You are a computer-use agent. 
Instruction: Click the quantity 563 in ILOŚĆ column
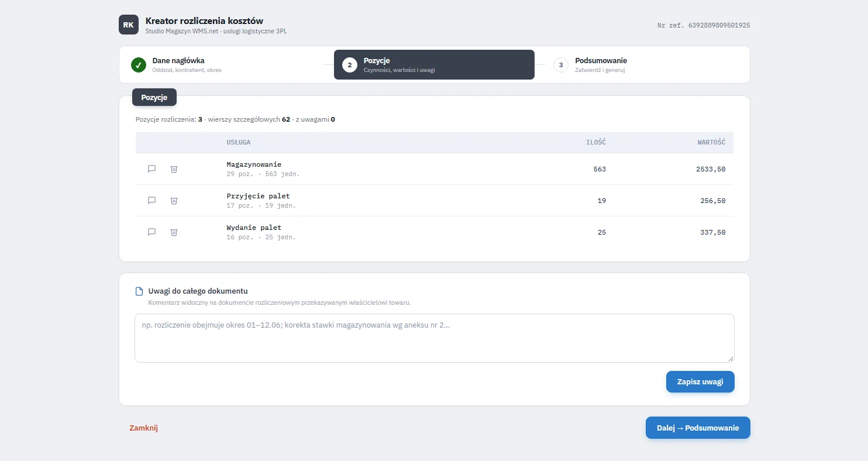(x=600, y=169)
